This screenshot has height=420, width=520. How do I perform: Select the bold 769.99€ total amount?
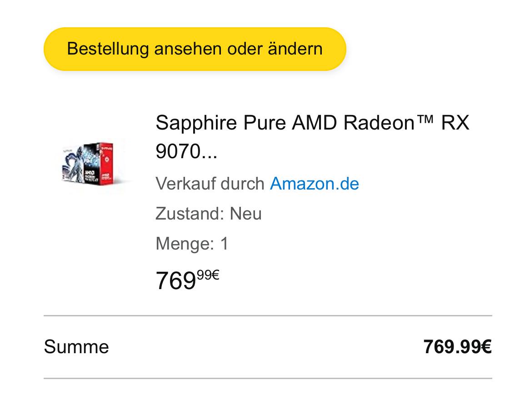point(457,347)
